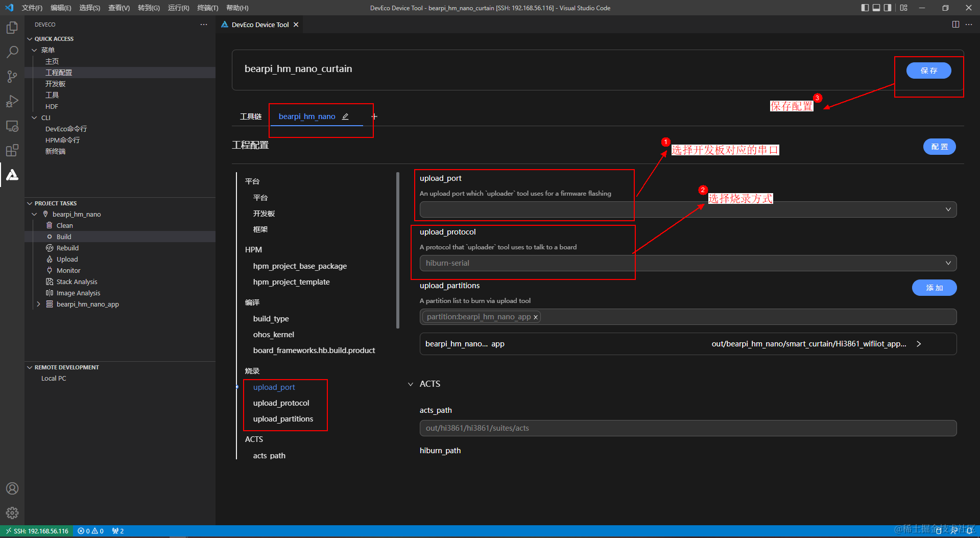This screenshot has height=538, width=980.
Task: Open the Extensions view
Action: coord(12,150)
